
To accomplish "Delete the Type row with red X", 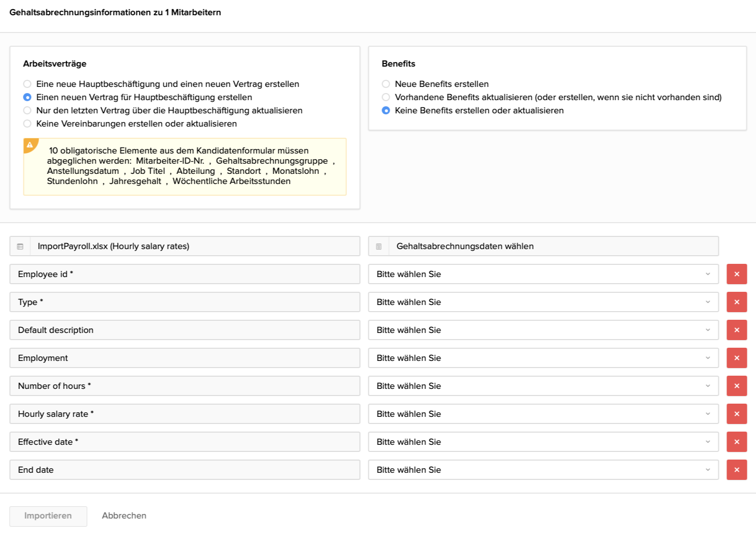I will tap(736, 302).
